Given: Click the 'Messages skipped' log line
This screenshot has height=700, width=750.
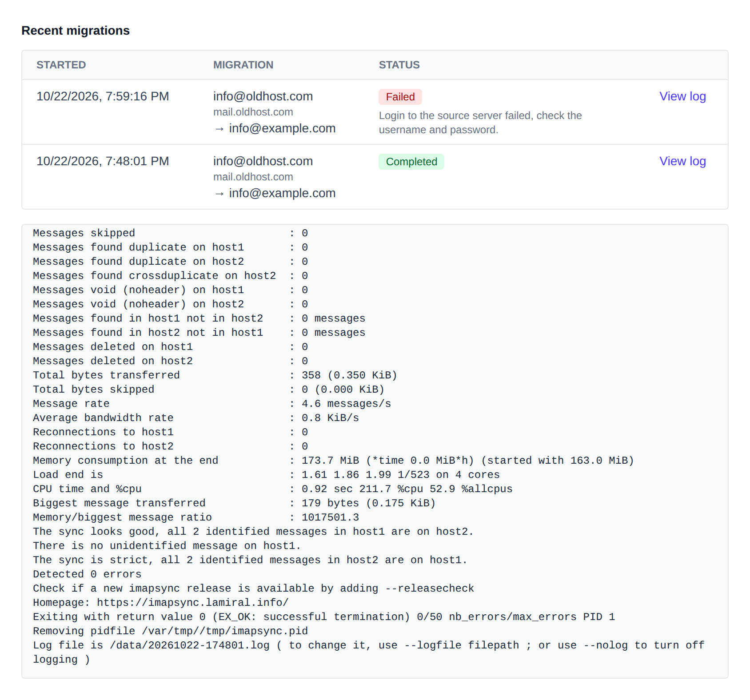Looking at the screenshot, I should click(170, 233).
